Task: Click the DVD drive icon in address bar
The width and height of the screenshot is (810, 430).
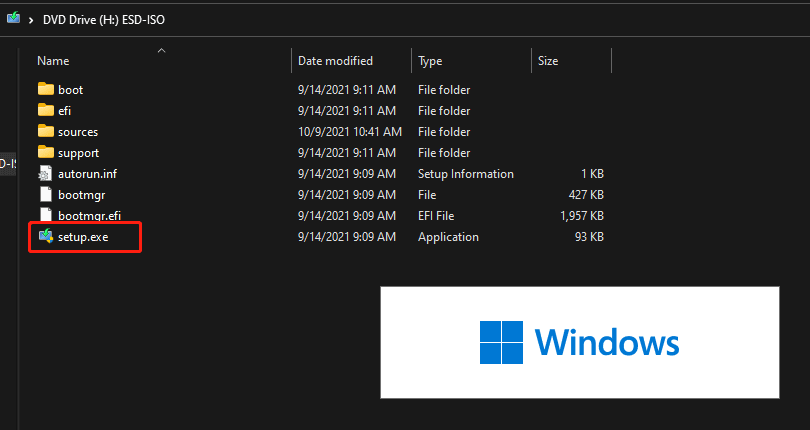Action: [13, 18]
